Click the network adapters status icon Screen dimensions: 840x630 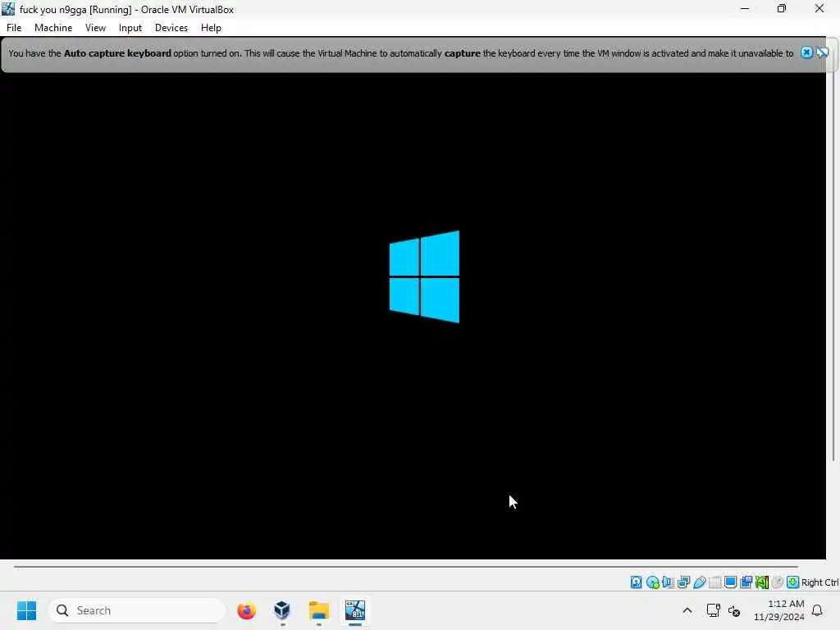tap(683, 582)
